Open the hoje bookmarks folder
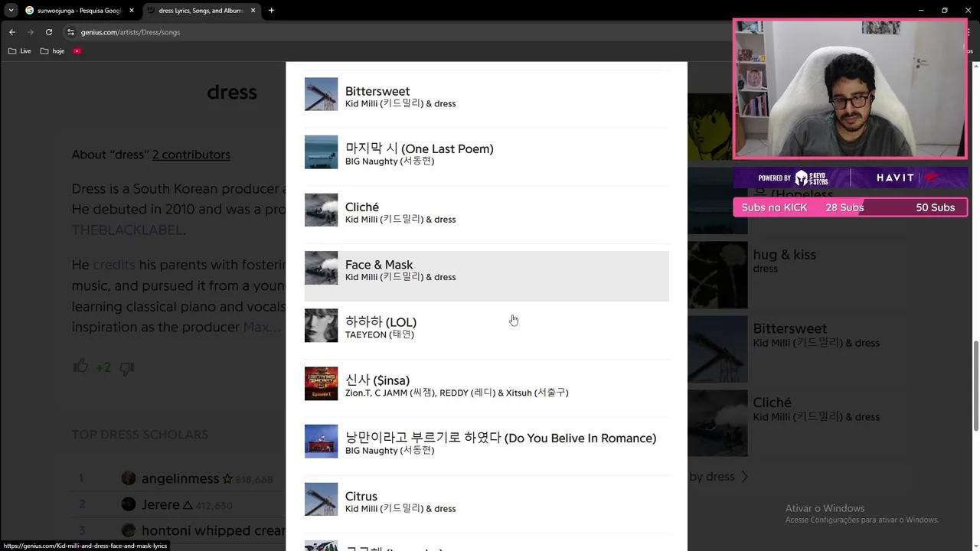 52,51
